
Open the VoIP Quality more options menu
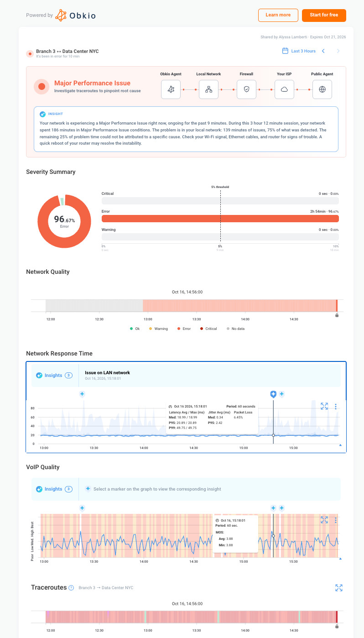point(336,520)
